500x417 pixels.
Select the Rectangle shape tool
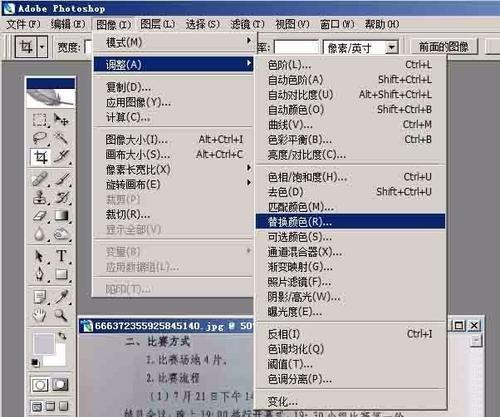coord(61,274)
